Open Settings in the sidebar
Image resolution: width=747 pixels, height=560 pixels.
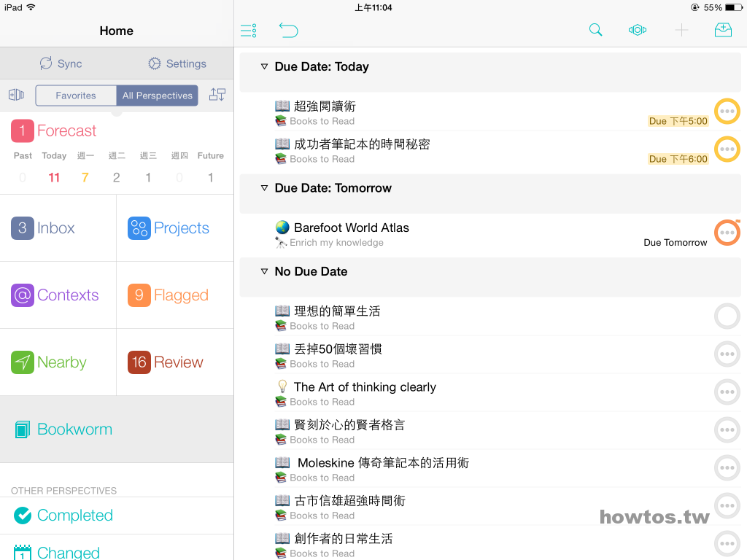point(177,63)
